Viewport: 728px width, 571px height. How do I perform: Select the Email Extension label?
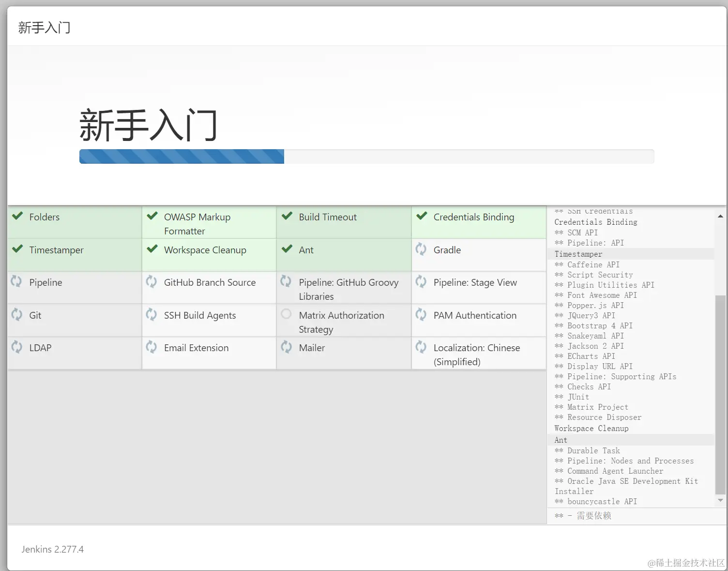196,348
